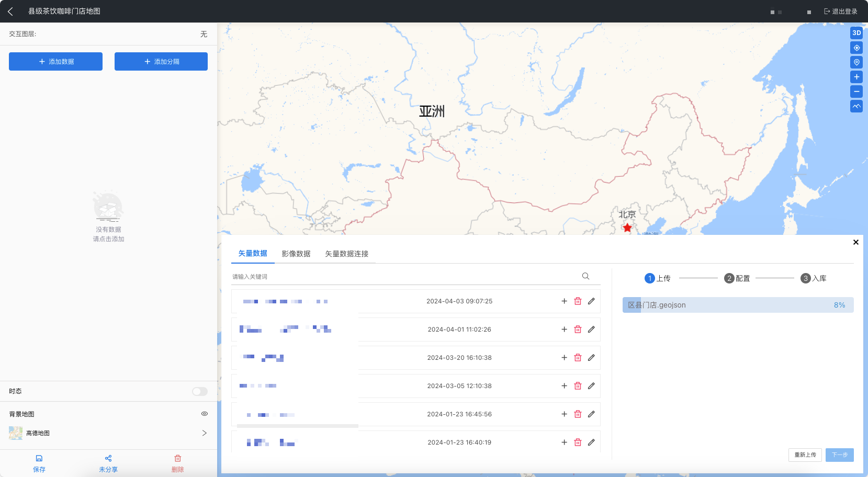Click the search magnifier icon

[x=585, y=276]
